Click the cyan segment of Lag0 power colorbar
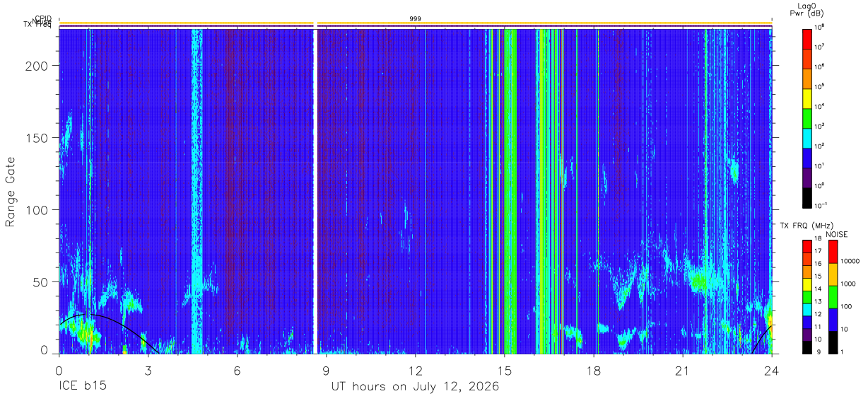The image size is (868, 401). pyautogui.click(x=807, y=137)
